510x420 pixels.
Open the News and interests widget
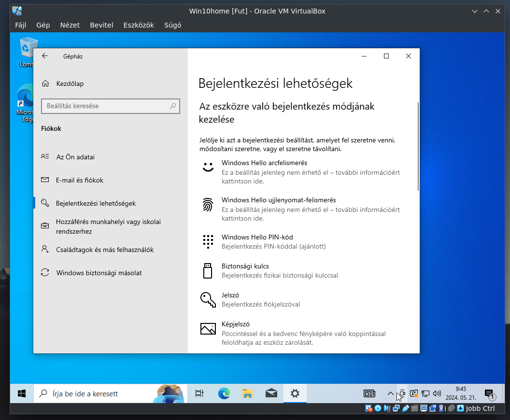pos(369,393)
